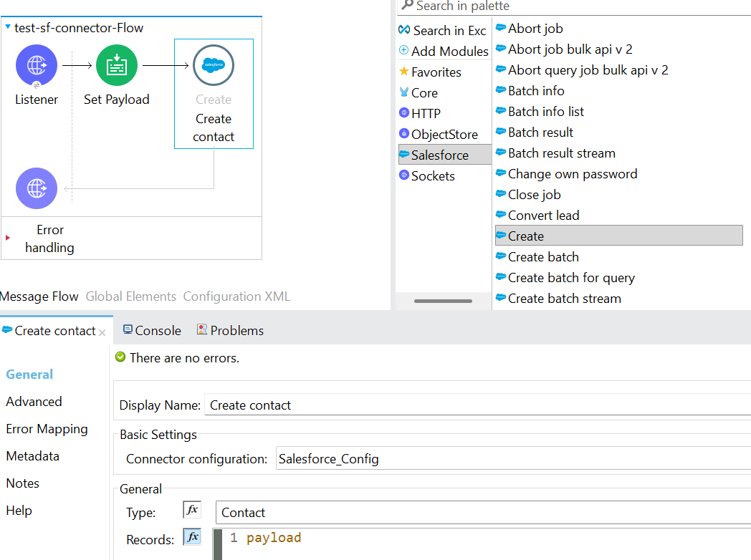Choose Create batch operation

tap(537, 257)
